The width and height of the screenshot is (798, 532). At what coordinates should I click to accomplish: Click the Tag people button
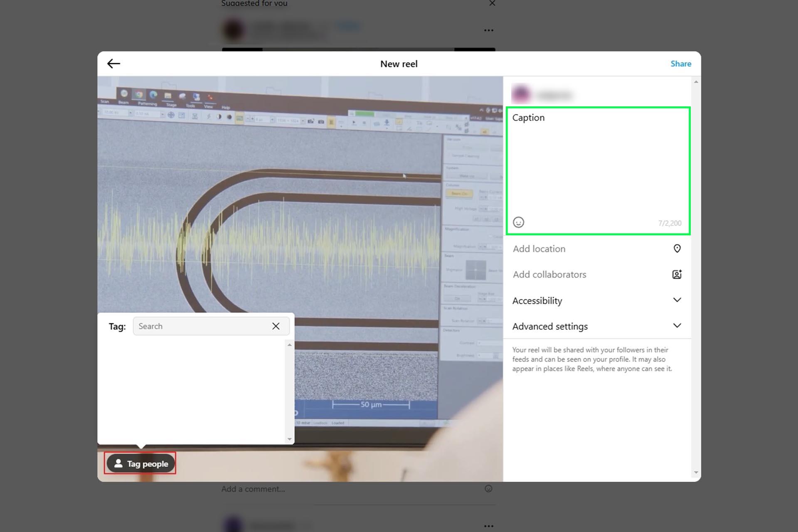(x=141, y=463)
